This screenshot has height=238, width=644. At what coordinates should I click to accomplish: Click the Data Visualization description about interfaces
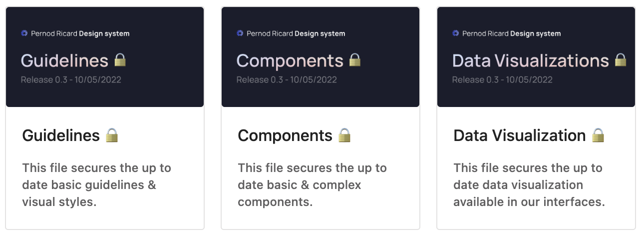(529, 185)
